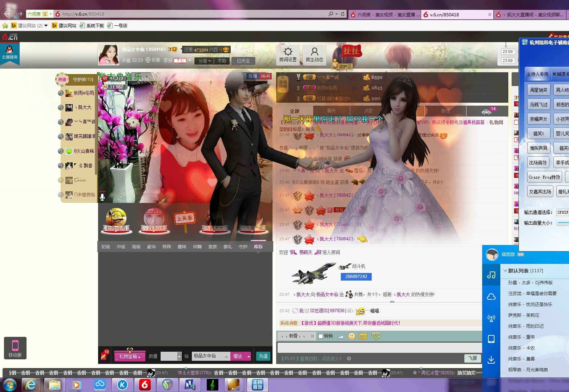The width and height of the screenshot is (569, 392).
Task: Click Windows Start button
Action: tap(9, 384)
